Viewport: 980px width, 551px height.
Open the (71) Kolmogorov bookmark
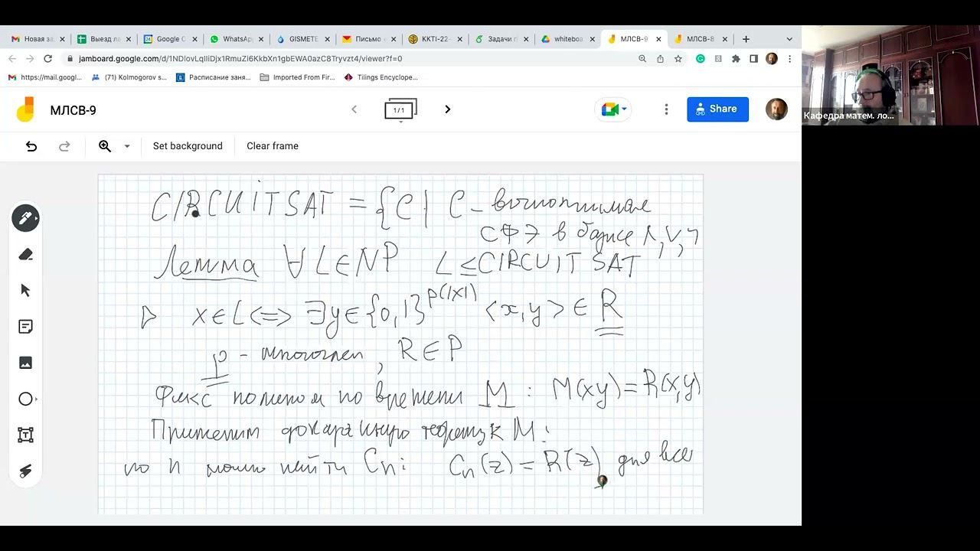(x=129, y=77)
